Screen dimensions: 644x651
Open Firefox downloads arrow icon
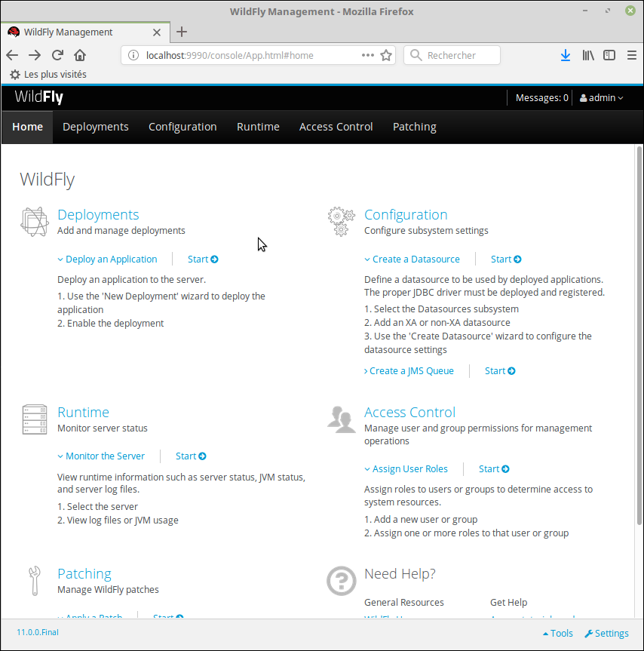pyautogui.click(x=566, y=55)
